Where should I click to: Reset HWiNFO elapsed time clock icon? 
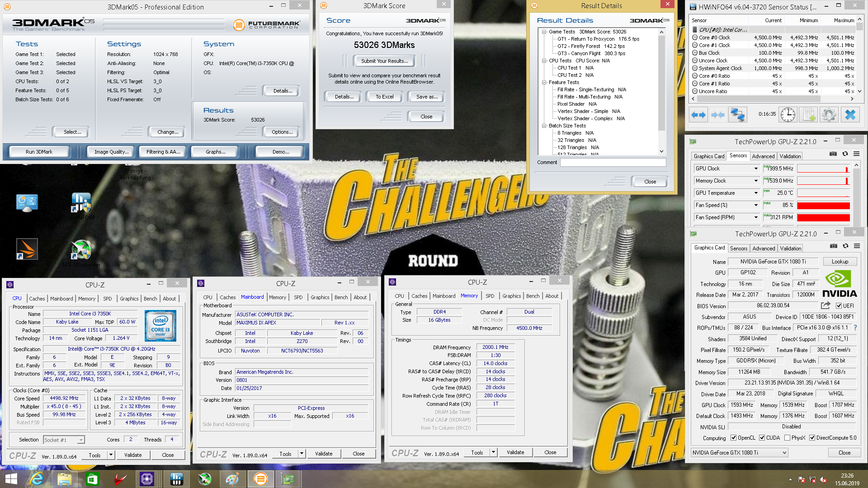point(788,115)
